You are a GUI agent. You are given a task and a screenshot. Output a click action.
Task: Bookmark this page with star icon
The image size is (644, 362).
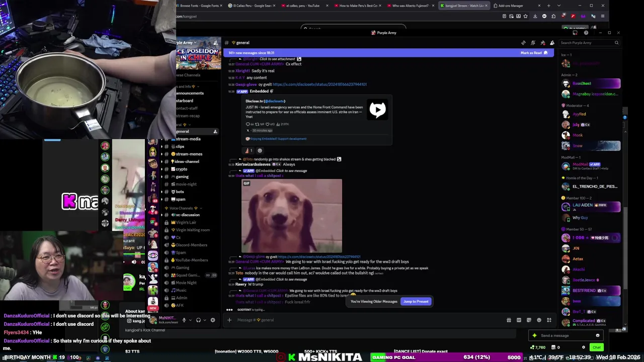point(526,16)
